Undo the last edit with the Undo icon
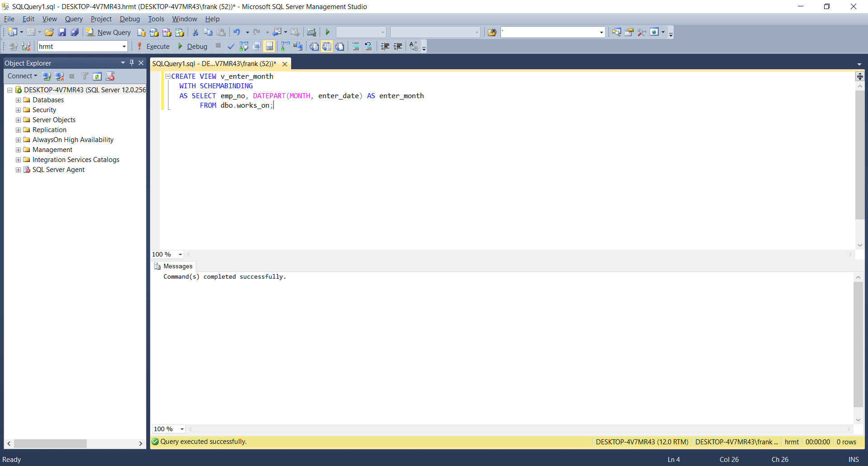Viewport: 868px width, 466px height. coord(236,32)
